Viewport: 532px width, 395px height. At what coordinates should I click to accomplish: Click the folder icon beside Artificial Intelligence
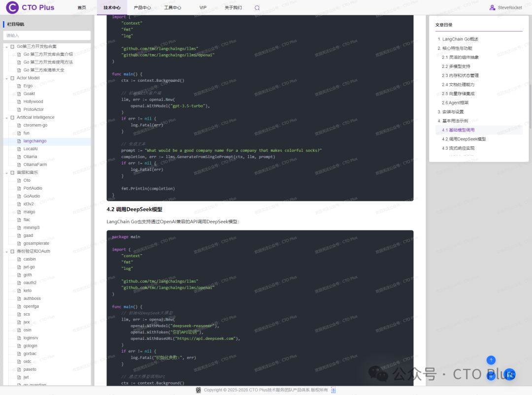tap(12, 117)
